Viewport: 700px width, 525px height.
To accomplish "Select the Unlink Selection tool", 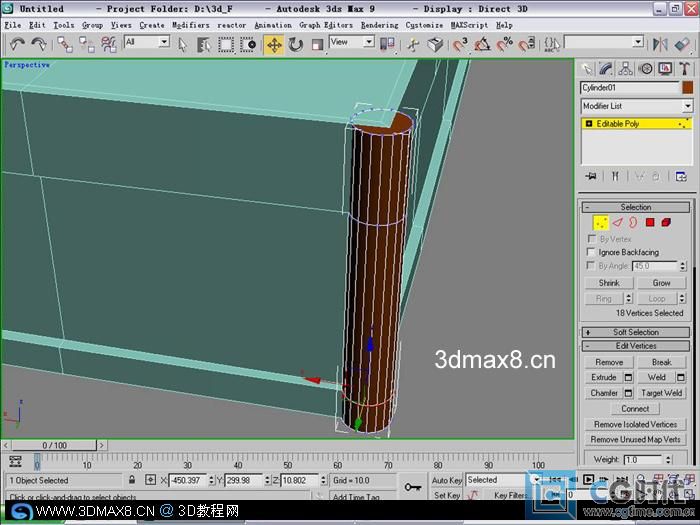I will click(87, 45).
